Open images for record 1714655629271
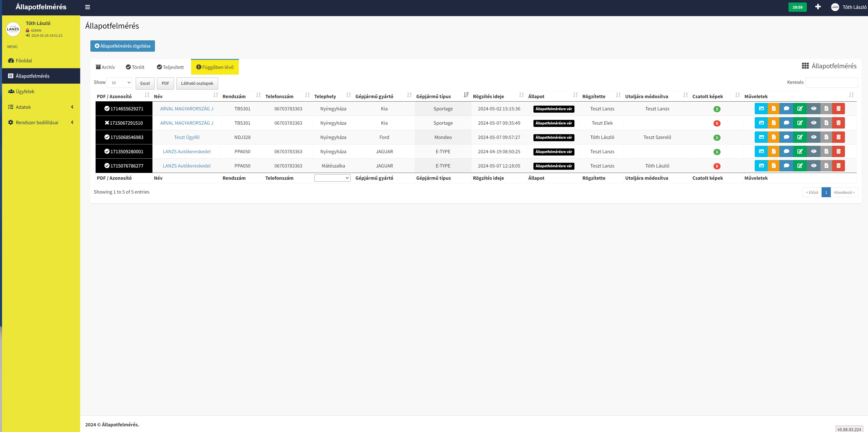 [761, 109]
